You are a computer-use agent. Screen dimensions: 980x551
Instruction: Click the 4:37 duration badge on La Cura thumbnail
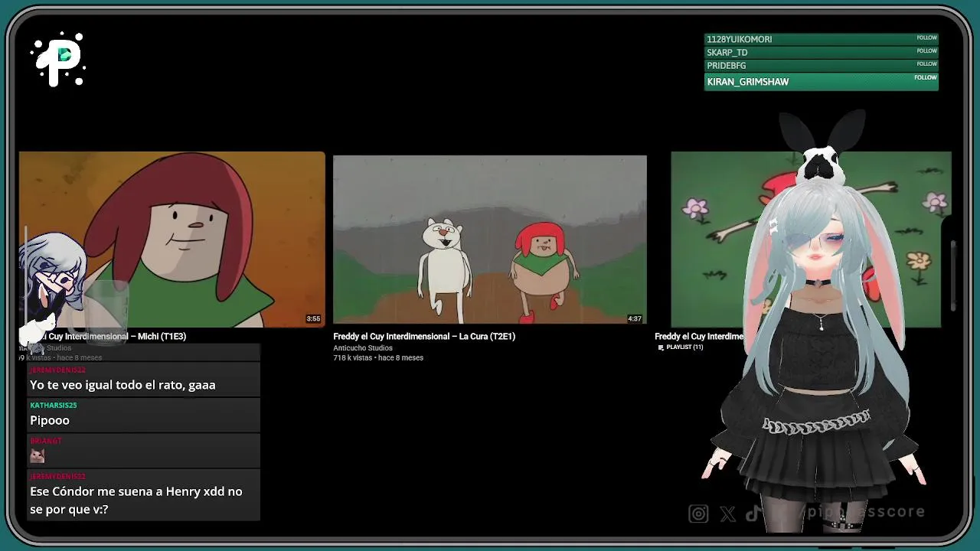(x=635, y=318)
